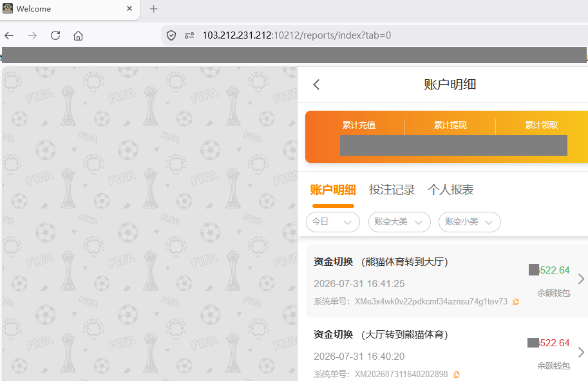Image resolution: width=588 pixels, height=381 pixels.
Task: Open details arrow for 大厅转到熊猫体育 record
Action: click(x=581, y=352)
